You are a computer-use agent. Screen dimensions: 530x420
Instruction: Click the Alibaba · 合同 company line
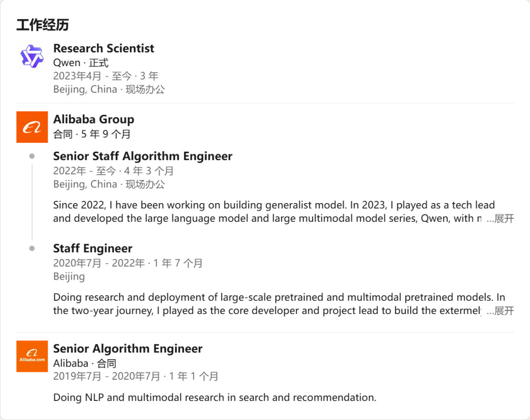[x=85, y=364]
